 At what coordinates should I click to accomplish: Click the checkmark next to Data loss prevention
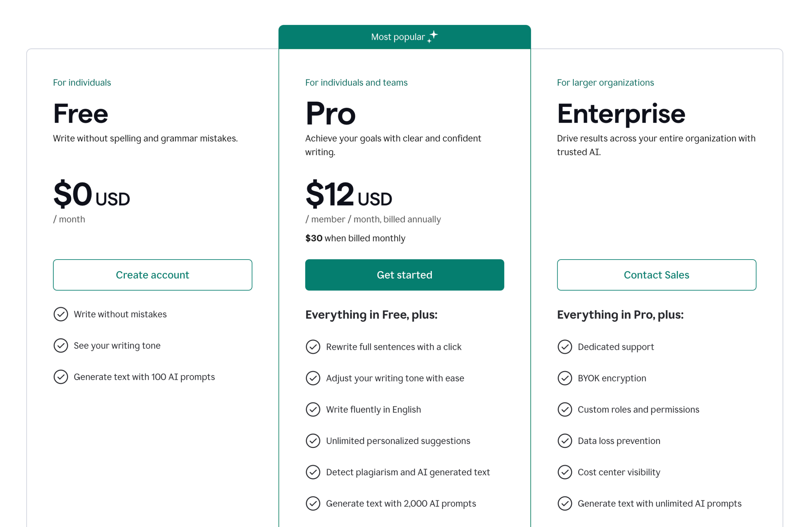click(565, 441)
